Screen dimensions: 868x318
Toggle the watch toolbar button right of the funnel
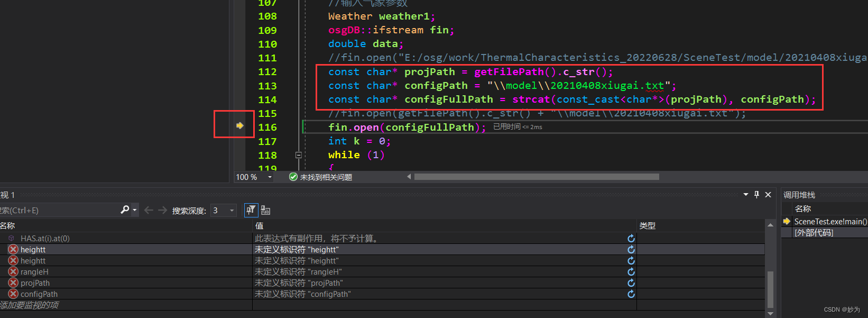[x=265, y=211]
